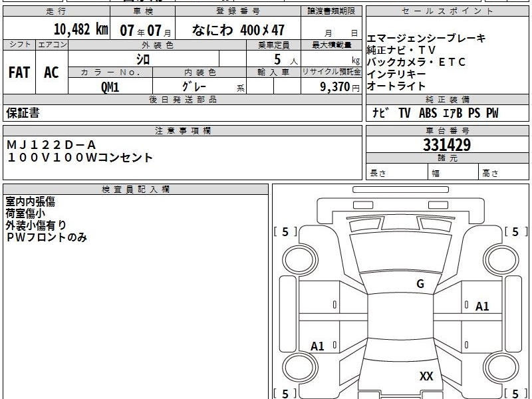Select the ABS equipment code
The image size is (532, 399).
[x=428, y=112]
